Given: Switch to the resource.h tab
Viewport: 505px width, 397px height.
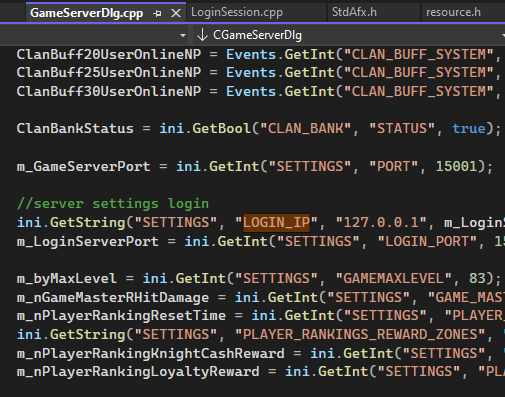Looking at the screenshot, I should point(453,12).
